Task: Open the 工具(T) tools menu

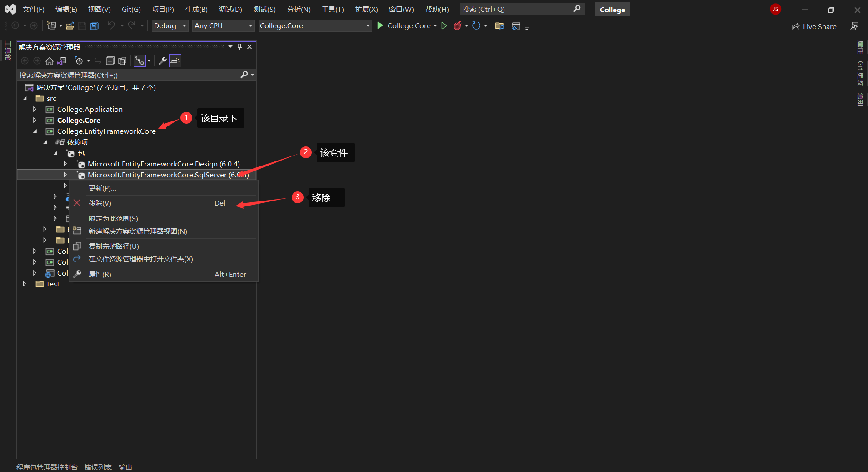Action: 333,10
